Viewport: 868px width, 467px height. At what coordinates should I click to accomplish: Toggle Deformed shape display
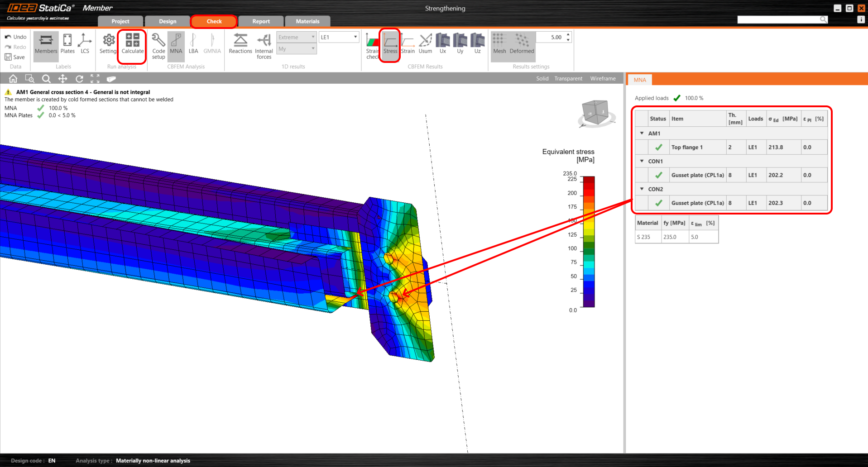pos(522,44)
